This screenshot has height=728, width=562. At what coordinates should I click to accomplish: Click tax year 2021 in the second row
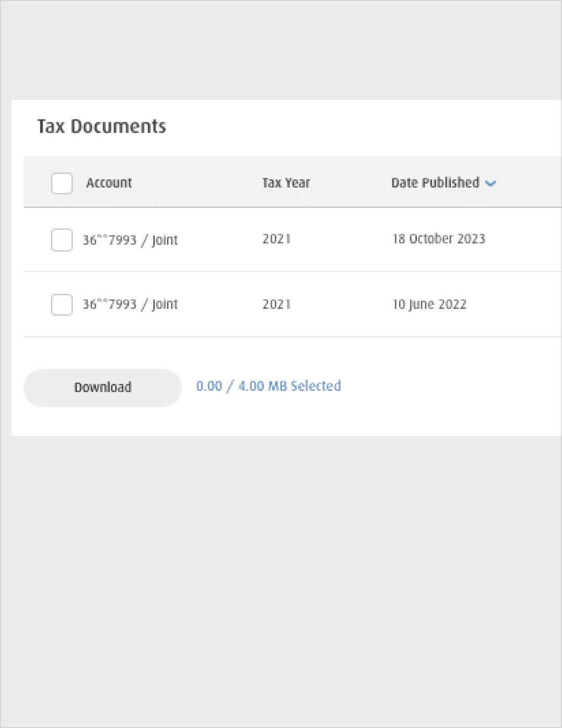[276, 304]
